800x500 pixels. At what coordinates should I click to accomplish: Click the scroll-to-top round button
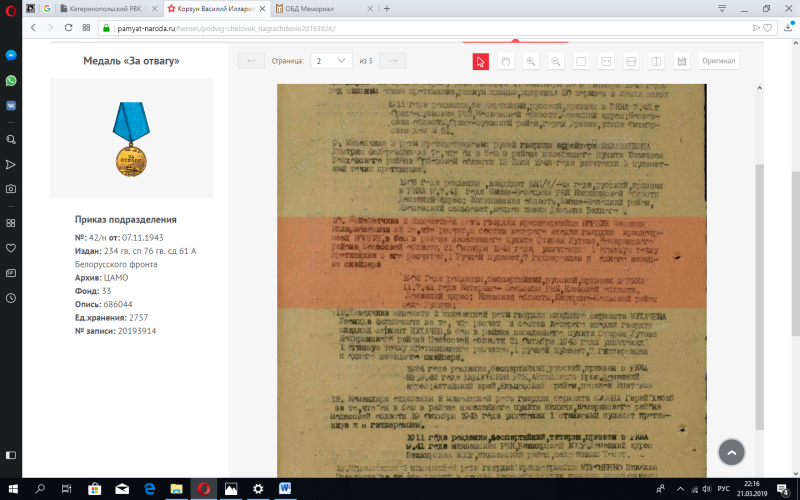coord(733,452)
